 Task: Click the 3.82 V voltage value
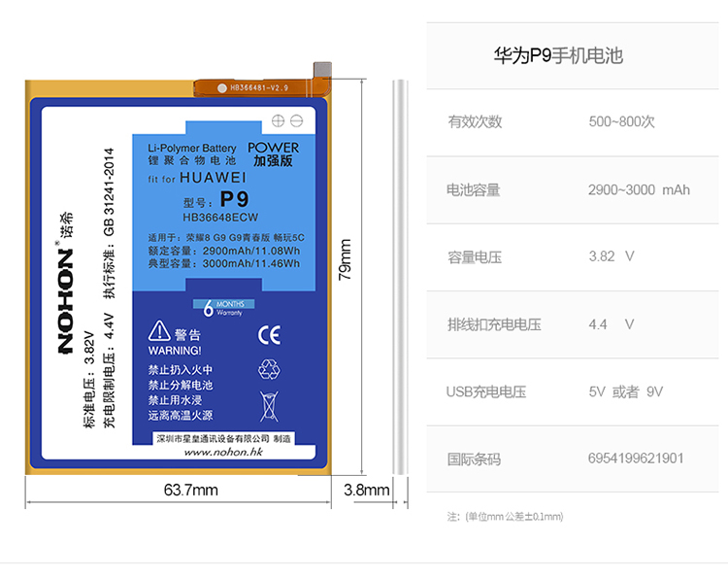[x=612, y=256]
